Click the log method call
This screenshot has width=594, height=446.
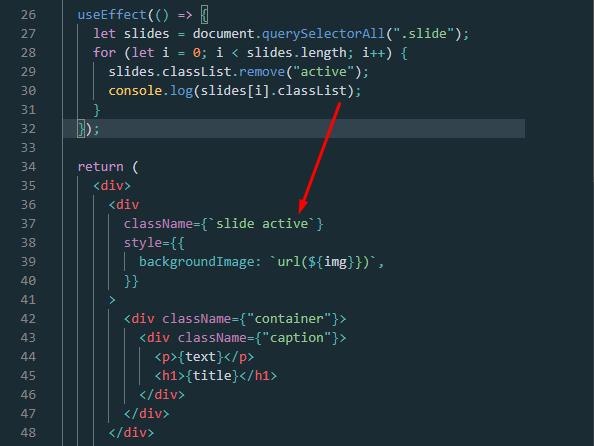coord(181,91)
